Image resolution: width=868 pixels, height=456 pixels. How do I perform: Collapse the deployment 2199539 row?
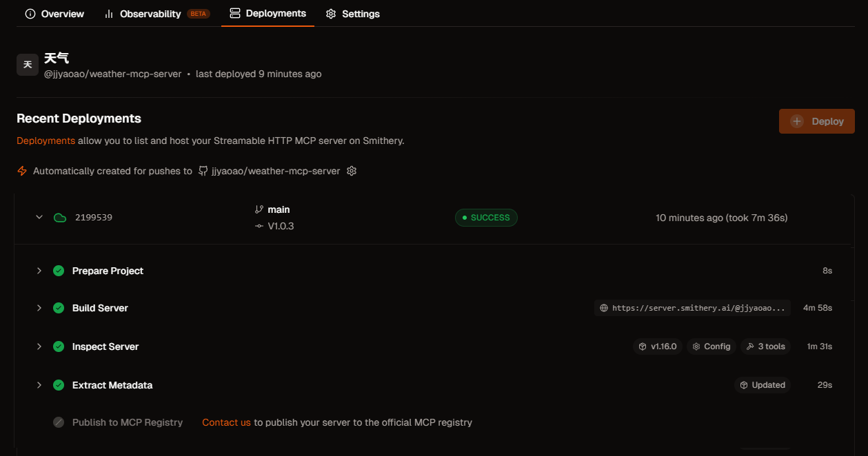[39, 218]
